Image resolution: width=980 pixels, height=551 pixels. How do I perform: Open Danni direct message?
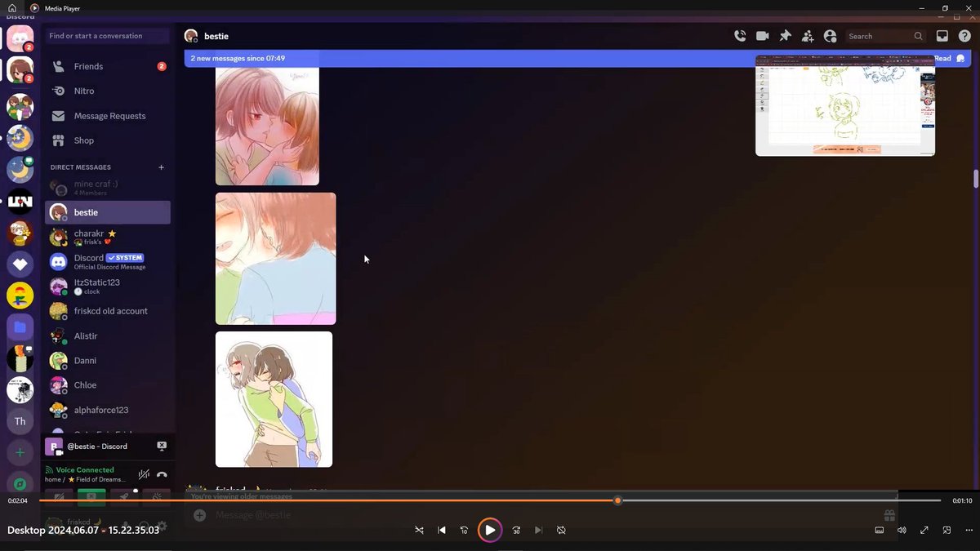(x=108, y=361)
